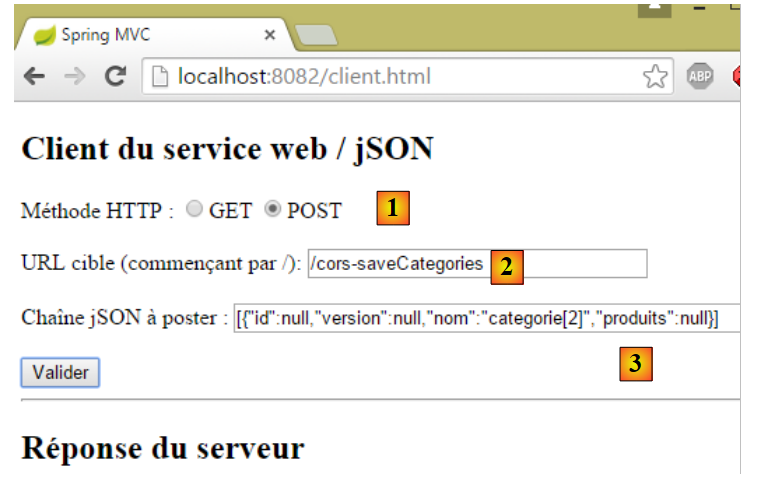The image size is (780, 504).
Task: Click the browser Back arrow
Action: [x=34, y=77]
